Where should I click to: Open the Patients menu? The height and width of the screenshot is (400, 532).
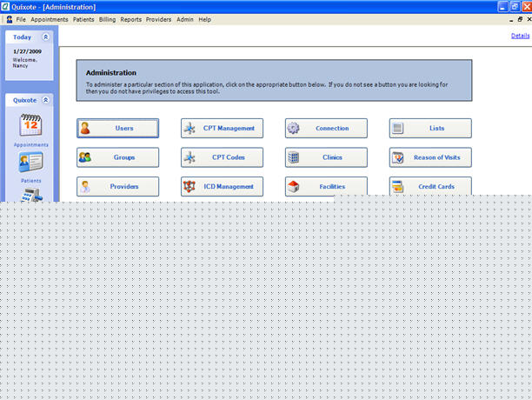83,20
